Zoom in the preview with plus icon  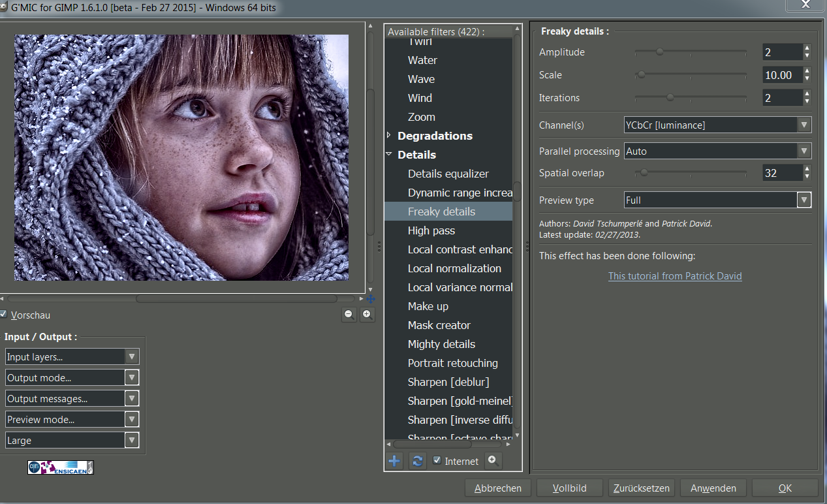(x=367, y=315)
